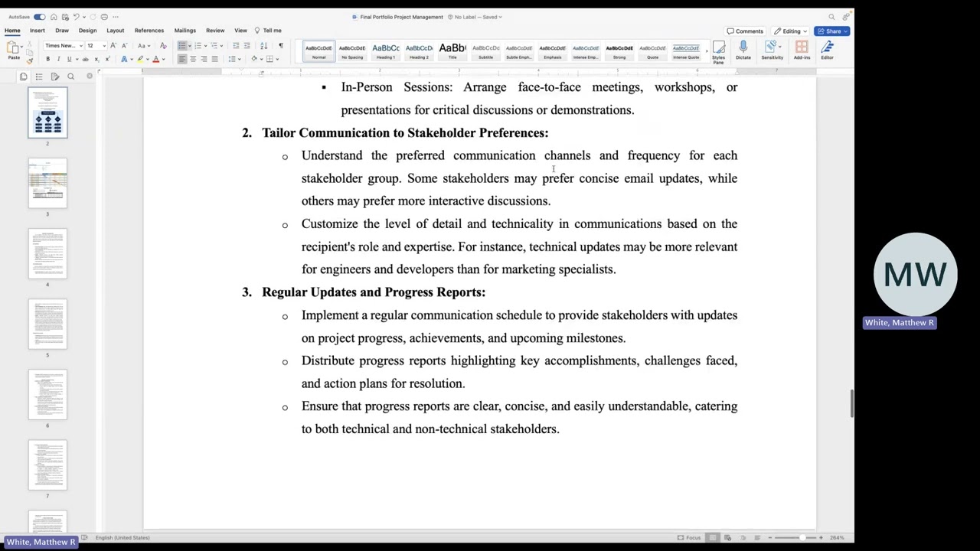
Task: Toggle bold formatting
Action: (47, 59)
